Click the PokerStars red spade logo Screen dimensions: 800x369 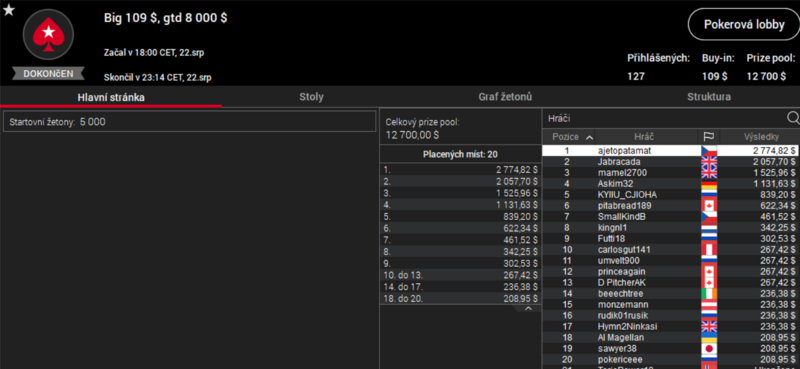[x=48, y=35]
